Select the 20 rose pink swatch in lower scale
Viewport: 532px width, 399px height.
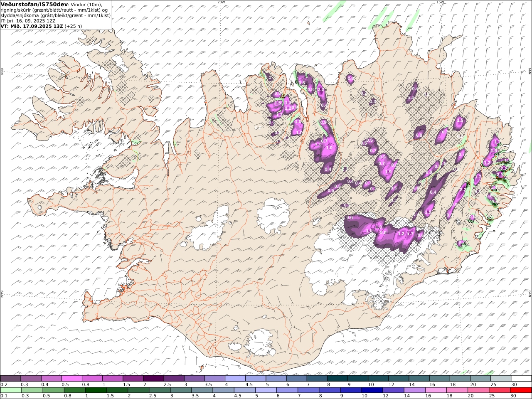[x=478, y=390]
